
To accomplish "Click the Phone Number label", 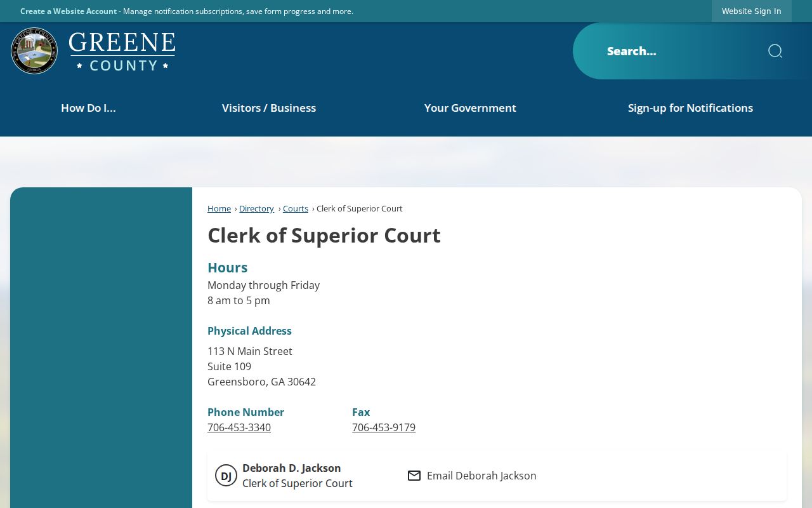I will pyautogui.click(x=246, y=412).
